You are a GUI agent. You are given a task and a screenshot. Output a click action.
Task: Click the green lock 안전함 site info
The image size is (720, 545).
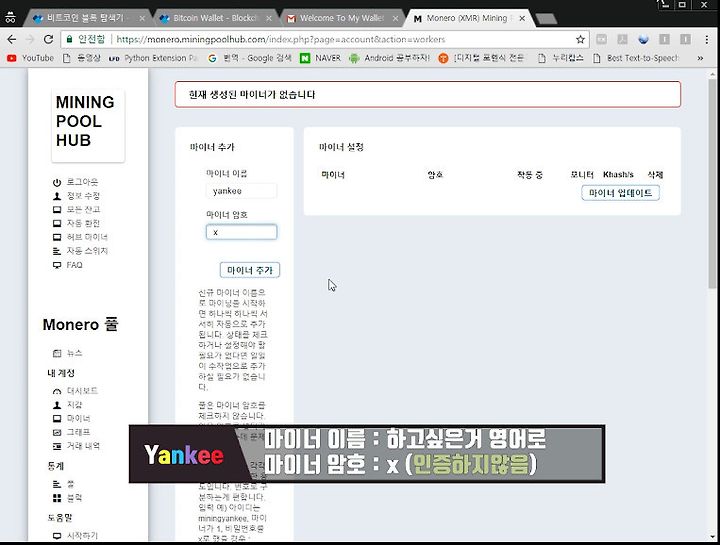85,39
